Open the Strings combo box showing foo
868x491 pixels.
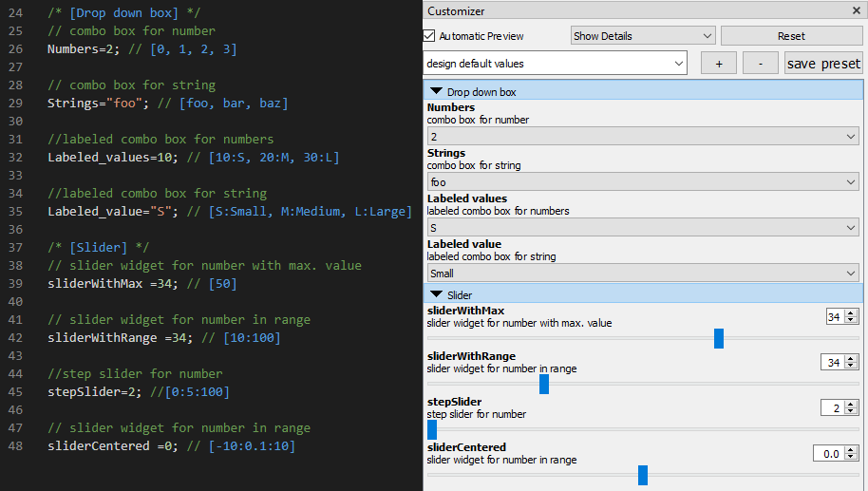(643, 181)
